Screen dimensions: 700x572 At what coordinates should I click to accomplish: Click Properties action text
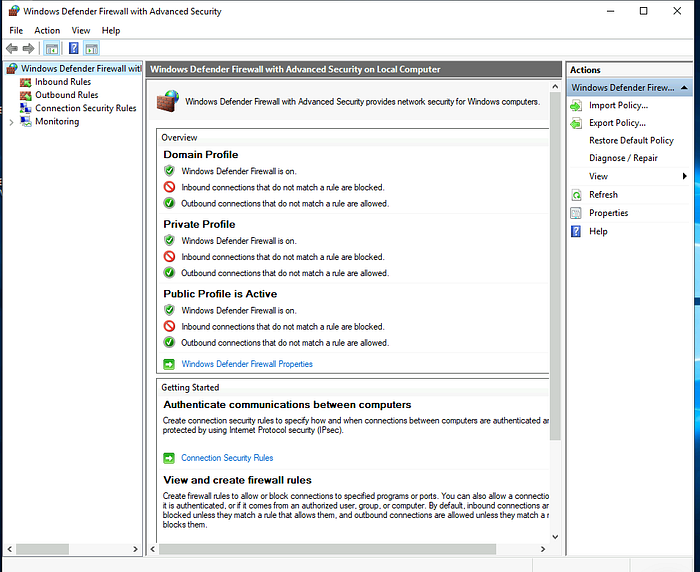(608, 213)
